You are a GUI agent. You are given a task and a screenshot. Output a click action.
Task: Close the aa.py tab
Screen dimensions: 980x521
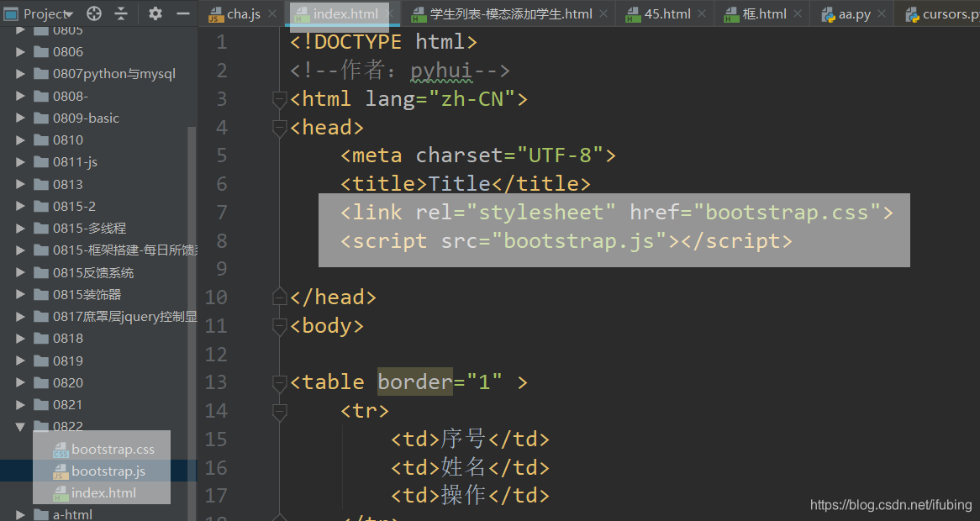[x=882, y=13]
